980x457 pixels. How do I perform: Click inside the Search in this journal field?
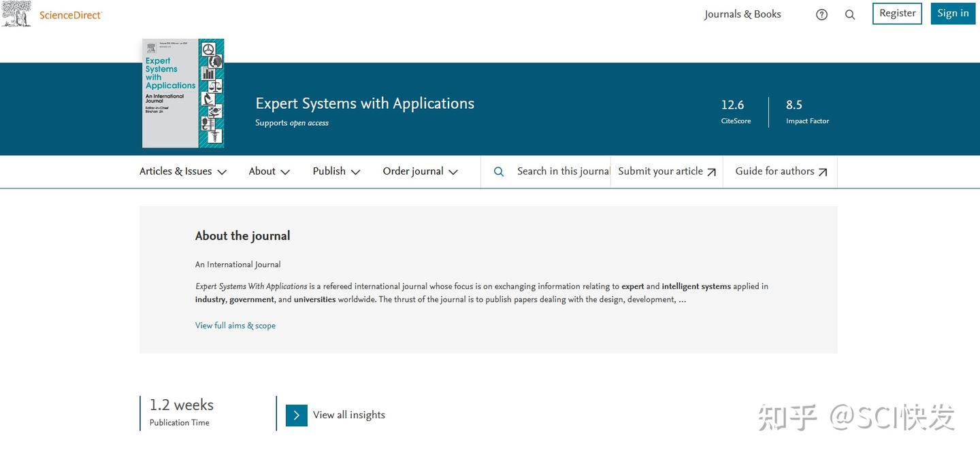click(x=558, y=171)
